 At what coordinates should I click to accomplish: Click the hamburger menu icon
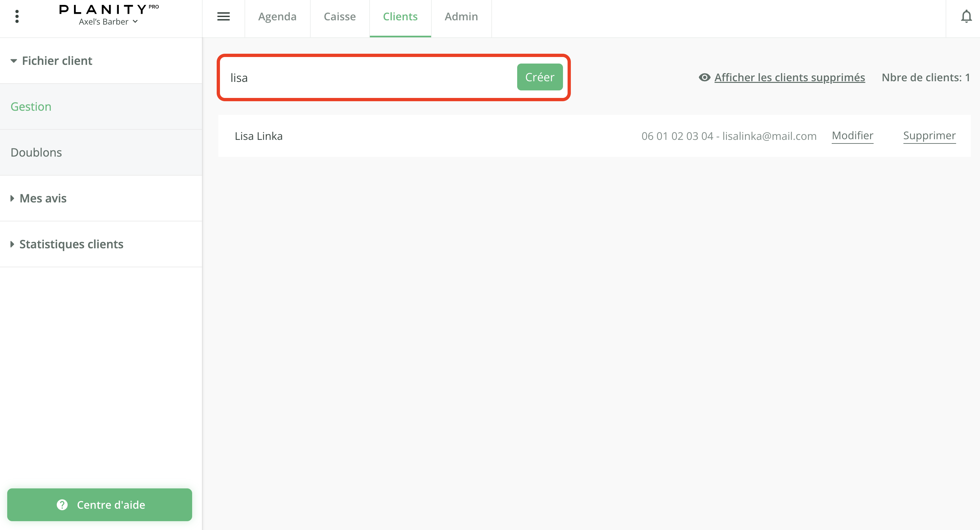tap(223, 16)
